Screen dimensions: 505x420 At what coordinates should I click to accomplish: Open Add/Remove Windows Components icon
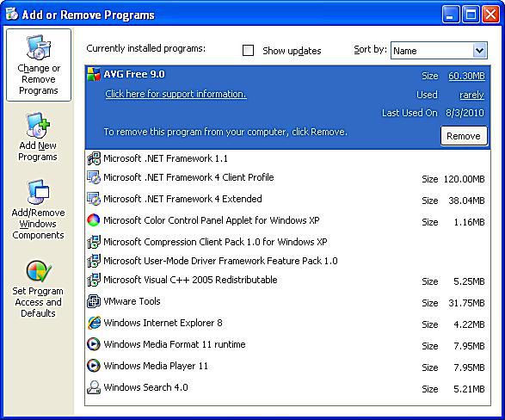click(x=38, y=192)
